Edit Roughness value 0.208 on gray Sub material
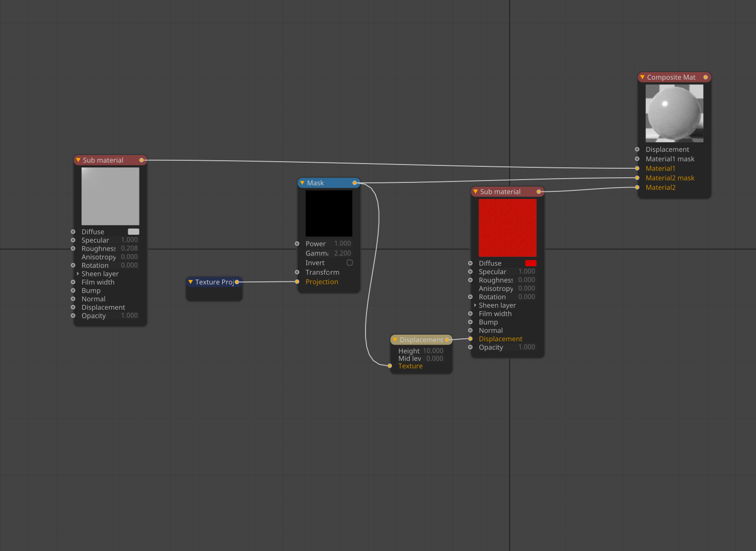 pyautogui.click(x=130, y=248)
